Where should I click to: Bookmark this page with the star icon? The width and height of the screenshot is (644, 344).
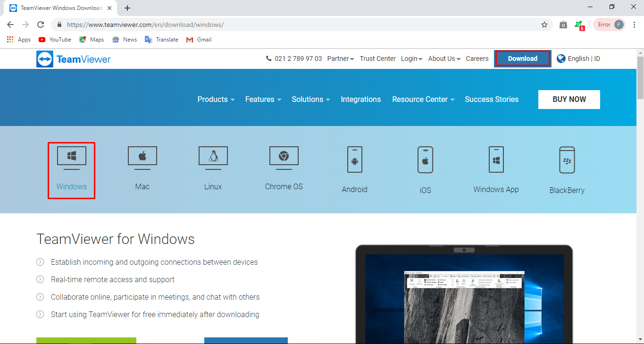tap(544, 25)
